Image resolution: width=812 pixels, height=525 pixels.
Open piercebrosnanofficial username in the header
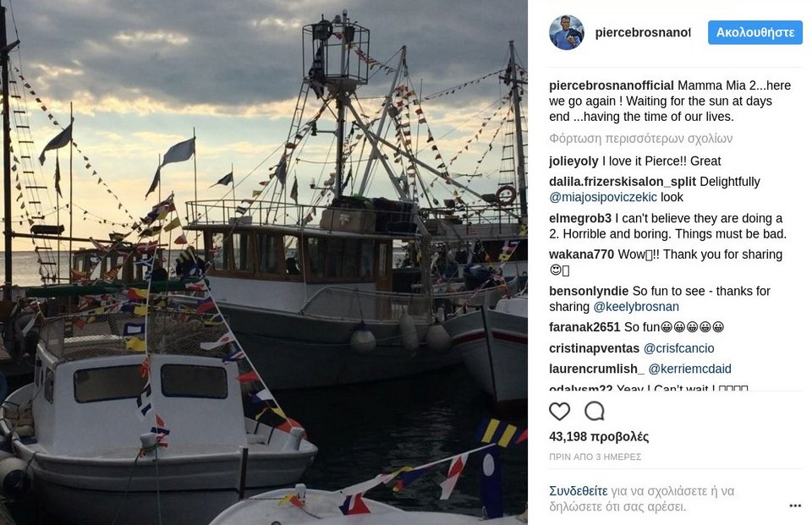click(643, 33)
